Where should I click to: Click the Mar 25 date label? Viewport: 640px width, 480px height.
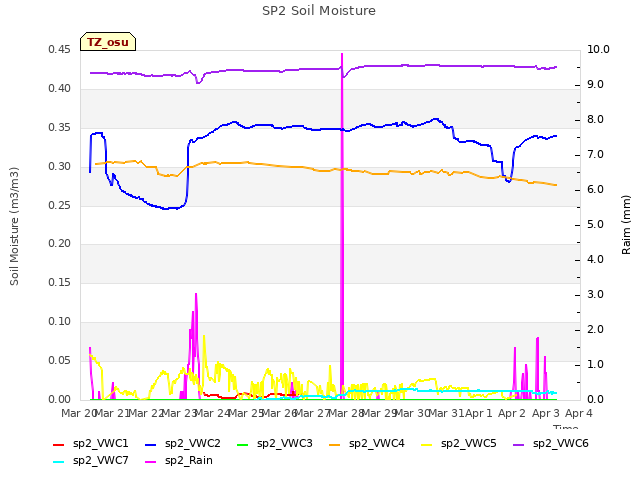coord(246,414)
